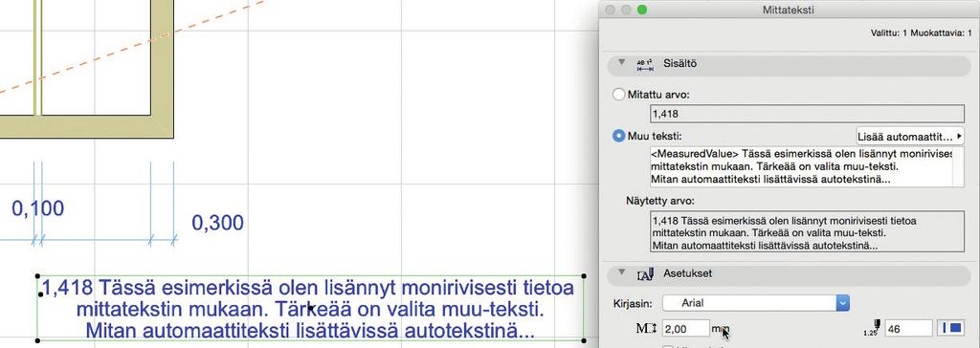Click the Asetukset text pen icon
The image size is (980, 348).
pos(645,274)
